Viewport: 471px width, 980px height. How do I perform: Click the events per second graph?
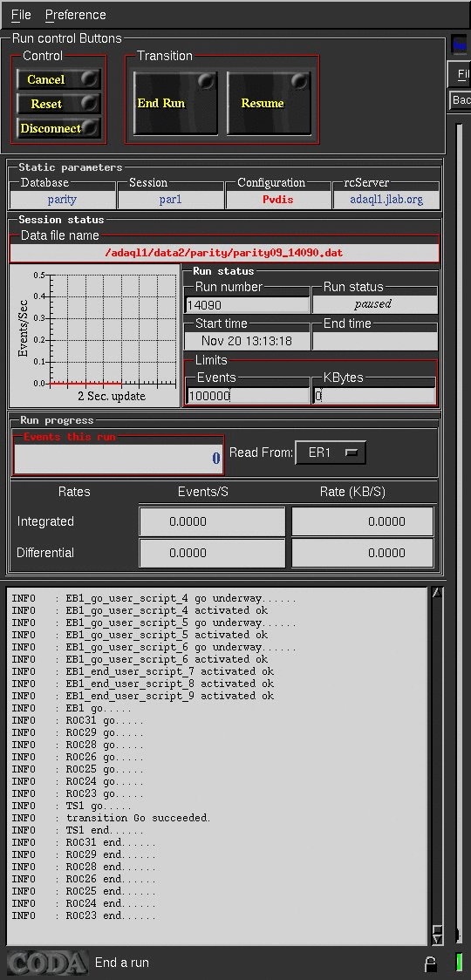coord(94,336)
